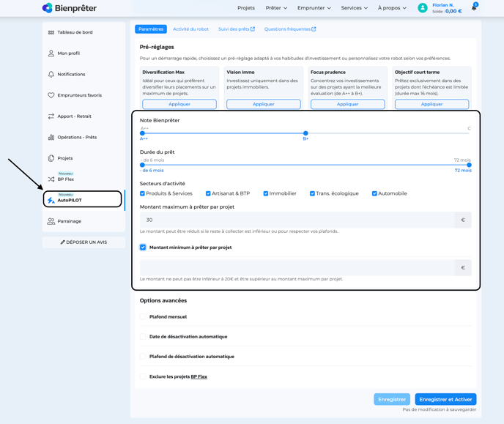Focus the empty minimum amount input field
The image size is (504, 424).
(x=297, y=267)
